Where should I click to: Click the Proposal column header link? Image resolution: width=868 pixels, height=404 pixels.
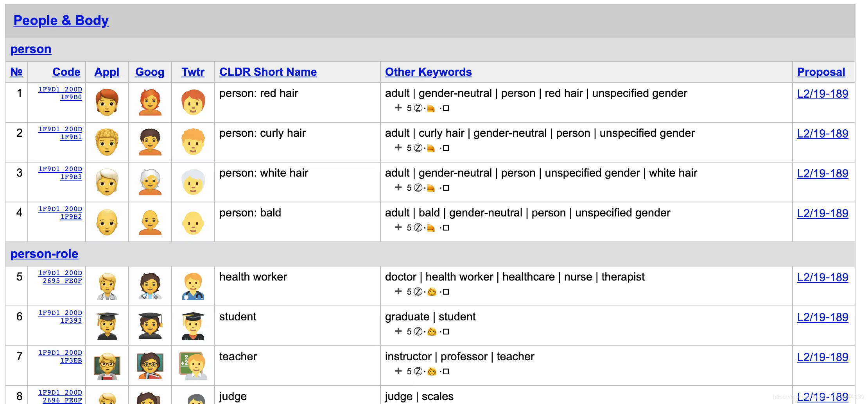[x=821, y=72]
